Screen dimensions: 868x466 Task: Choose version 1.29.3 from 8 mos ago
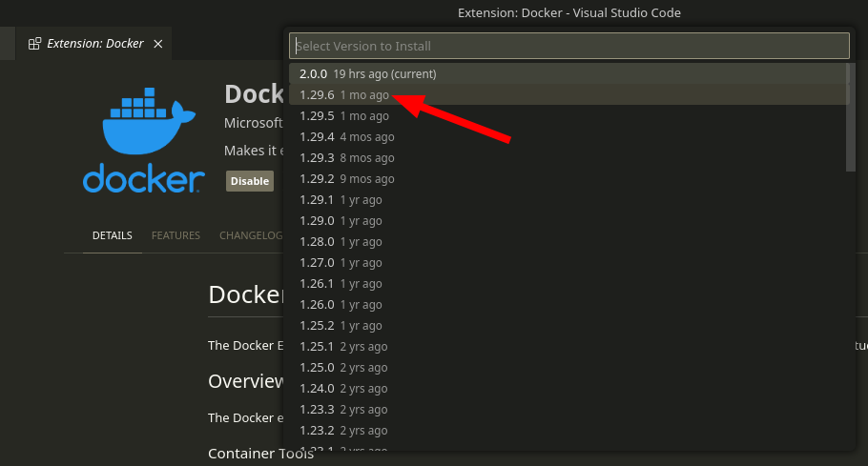tap(569, 157)
